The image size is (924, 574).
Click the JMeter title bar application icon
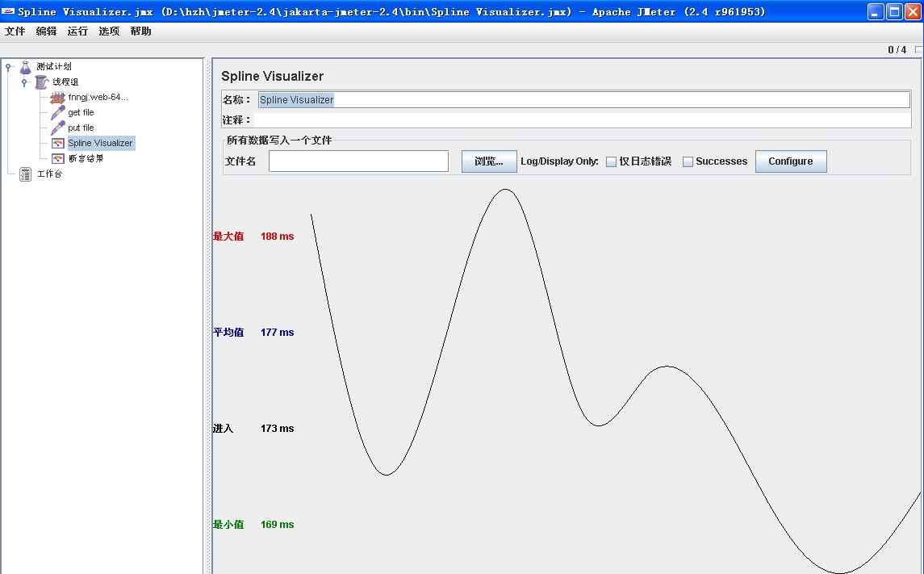point(8,11)
